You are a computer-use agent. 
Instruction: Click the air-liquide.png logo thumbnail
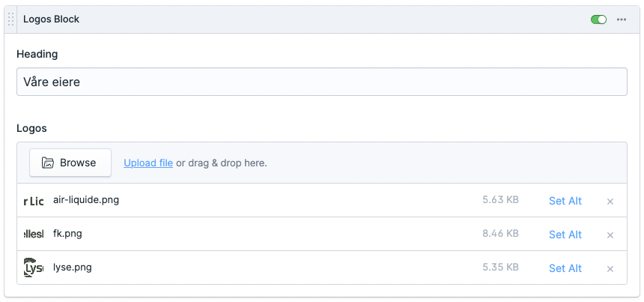pyautogui.click(x=34, y=201)
